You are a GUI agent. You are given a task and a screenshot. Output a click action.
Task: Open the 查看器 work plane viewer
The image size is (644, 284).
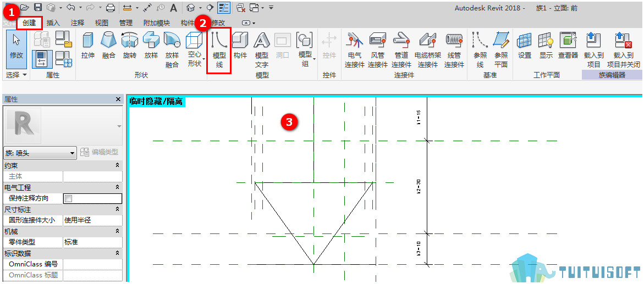coord(568,45)
